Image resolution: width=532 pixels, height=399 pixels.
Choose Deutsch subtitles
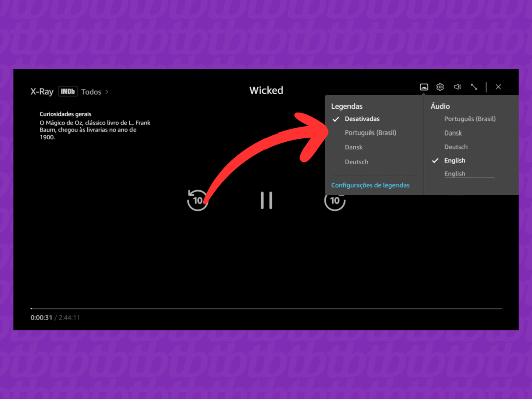[x=356, y=162]
